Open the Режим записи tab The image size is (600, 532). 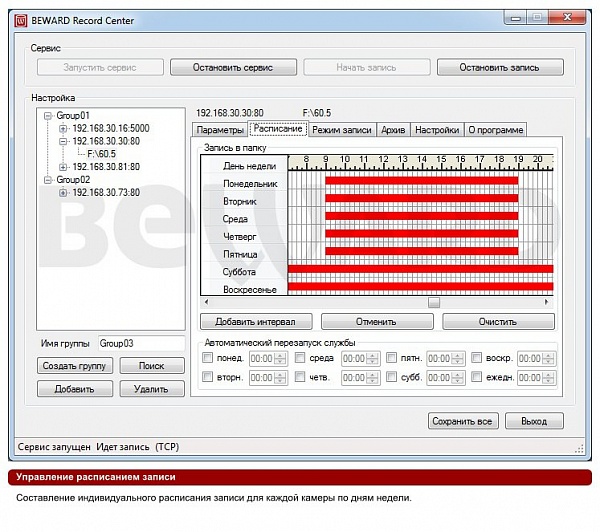tap(342, 130)
